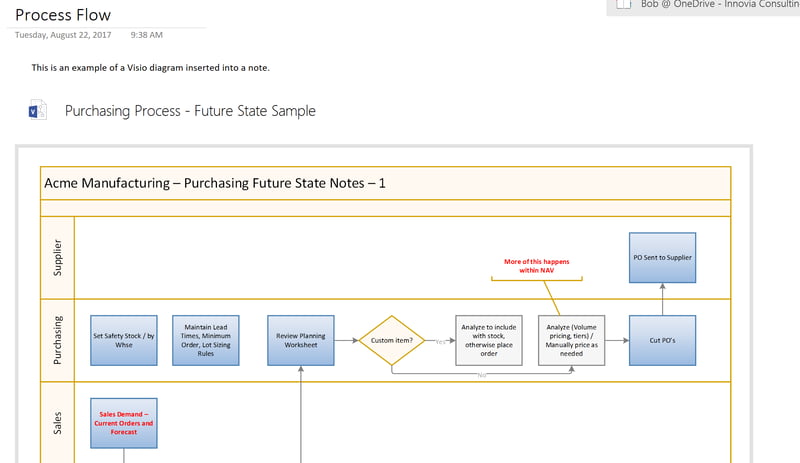Click the notebook icon beside Bob @ OneDrive
Viewport: 800px width, 463px height.
tap(623, 5)
